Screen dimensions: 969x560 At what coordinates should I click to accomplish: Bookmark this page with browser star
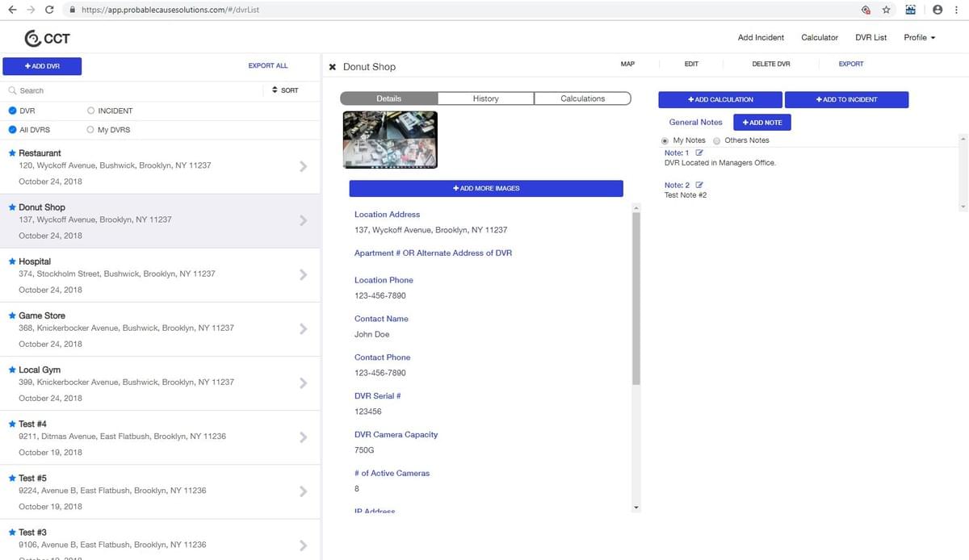pyautogui.click(x=886, y=10)
